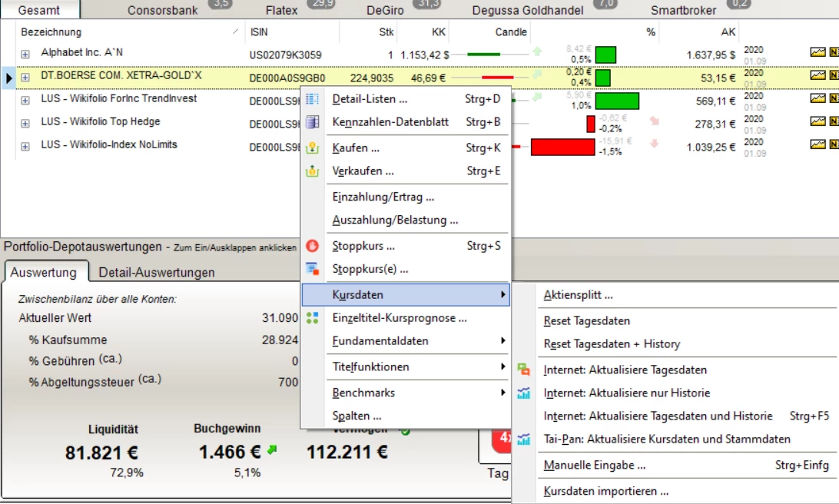Viewport: 839px width, 504px height.
Task: Sort by the KK column header
Action: 424,32
